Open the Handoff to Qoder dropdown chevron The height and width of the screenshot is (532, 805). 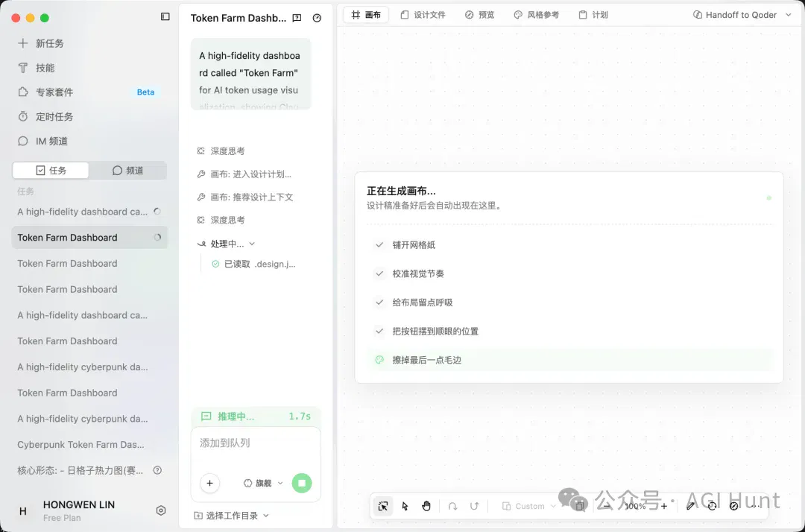pos(789,15)
